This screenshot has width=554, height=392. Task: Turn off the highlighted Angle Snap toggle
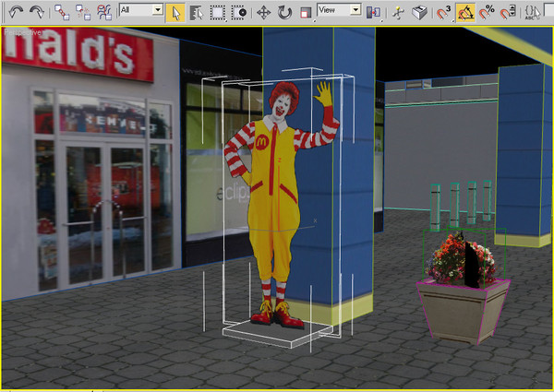click(465, 13)
